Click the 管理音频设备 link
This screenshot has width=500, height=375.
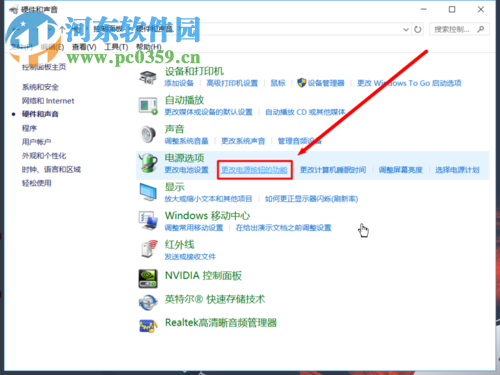[300, 141]
